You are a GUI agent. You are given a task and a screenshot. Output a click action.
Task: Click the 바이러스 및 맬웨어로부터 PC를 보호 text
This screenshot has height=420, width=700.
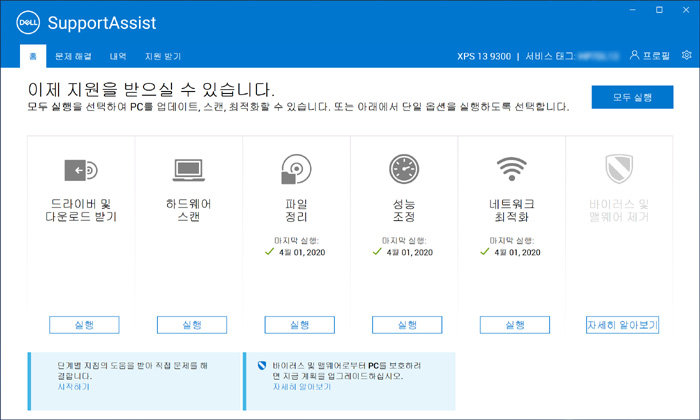pos(347,371)
